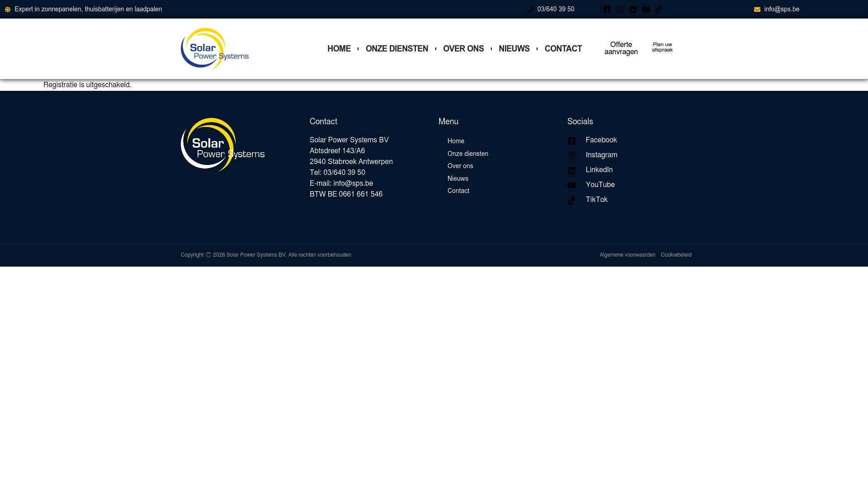868x488 pixels.
Task: Click Plan uw afspraak button
Action: [x=662, y=47]
